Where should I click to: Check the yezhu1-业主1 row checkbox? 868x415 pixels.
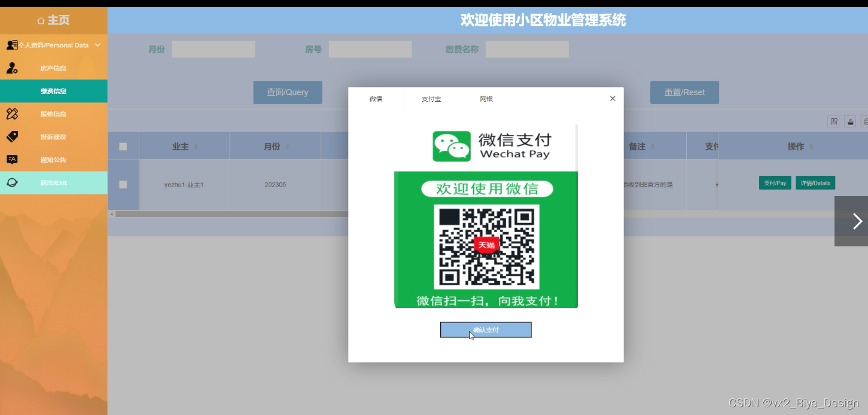123,185
